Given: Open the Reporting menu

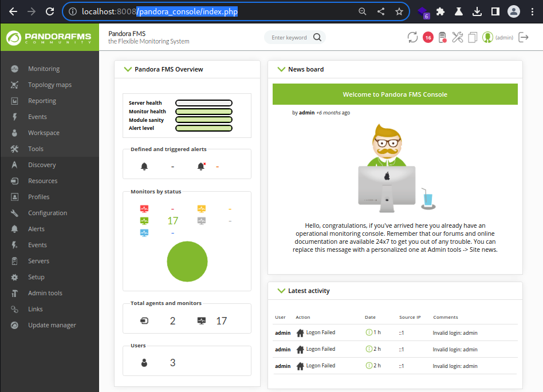Looking at the screenshot, I should pyautogui.click(x=42, y=101).
